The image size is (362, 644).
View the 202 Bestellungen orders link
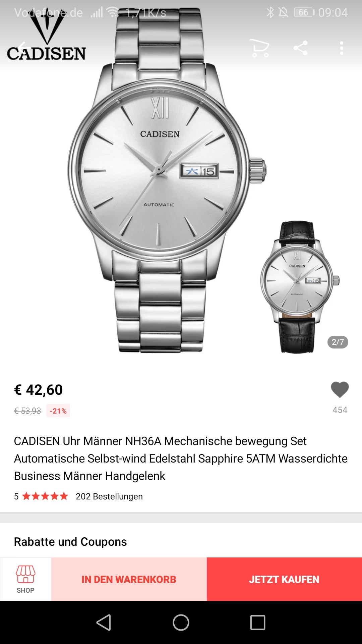tap(109, 496)
